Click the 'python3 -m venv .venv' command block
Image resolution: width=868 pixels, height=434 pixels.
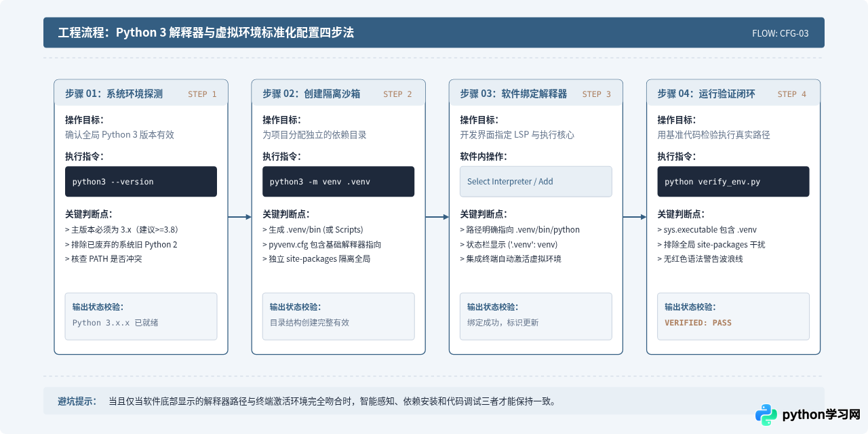(x=338, y=182)
